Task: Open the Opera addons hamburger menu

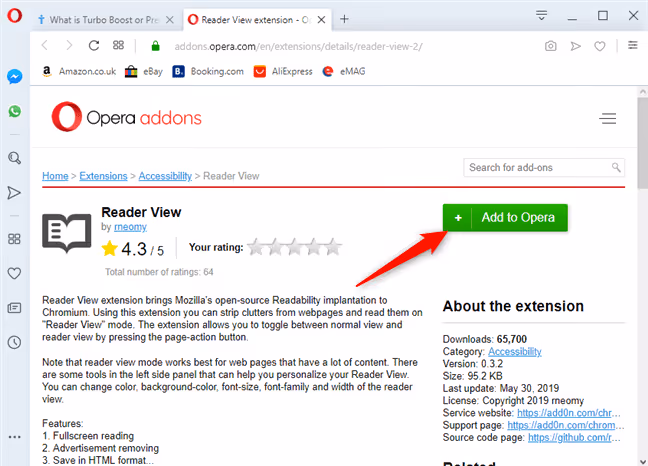Action: (608, 119)
